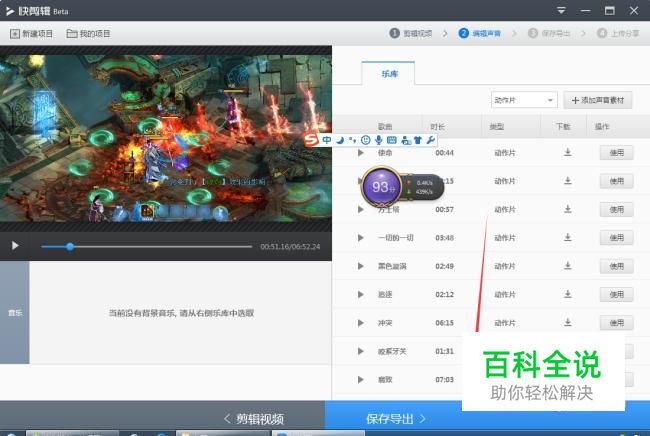Preview the track 冲突
This screenshot has width=650, height=436.
point(361,323)
